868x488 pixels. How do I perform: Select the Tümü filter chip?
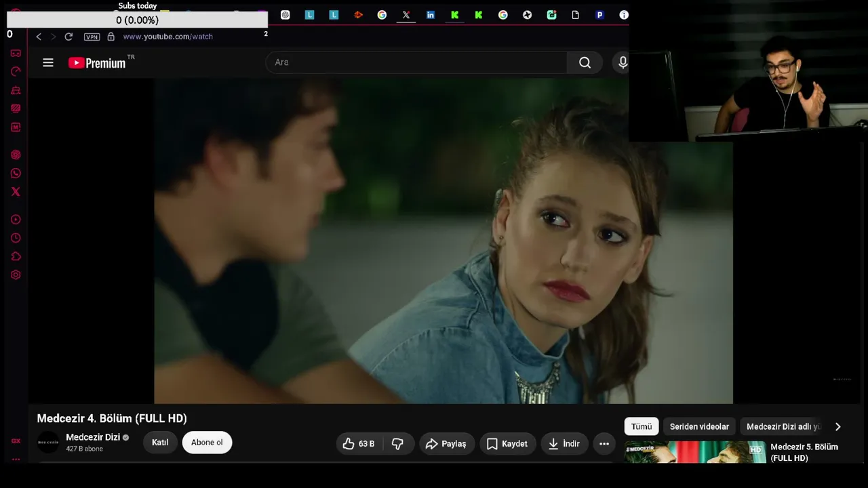pos(642,426)
